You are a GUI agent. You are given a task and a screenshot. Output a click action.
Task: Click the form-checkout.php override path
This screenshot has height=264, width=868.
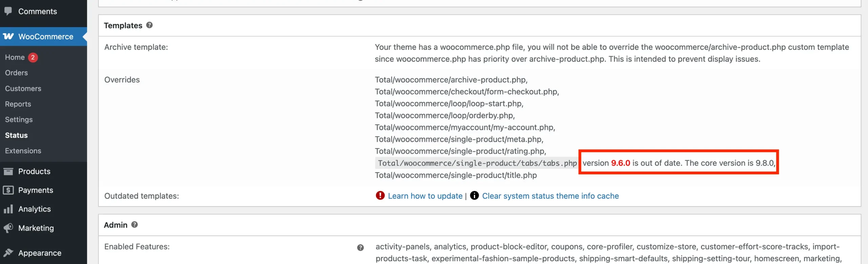pyautogui.click(x=467, y=91)
